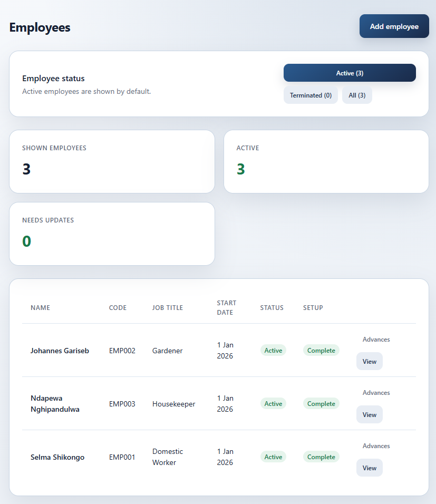
Task: Click the Complete setup badge for Ndapewa Nghipandulwa
Action: pos(321,404)
